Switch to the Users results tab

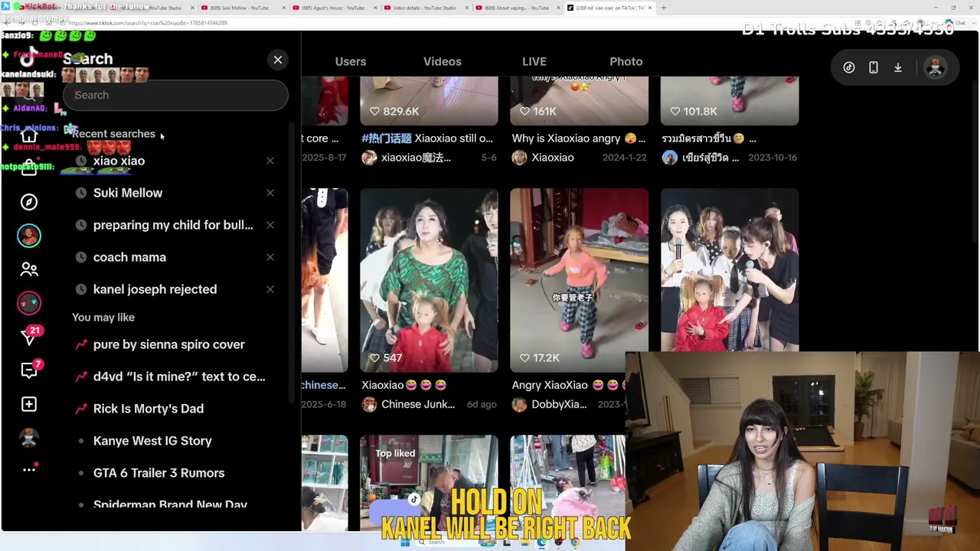[x=351, y=61]
